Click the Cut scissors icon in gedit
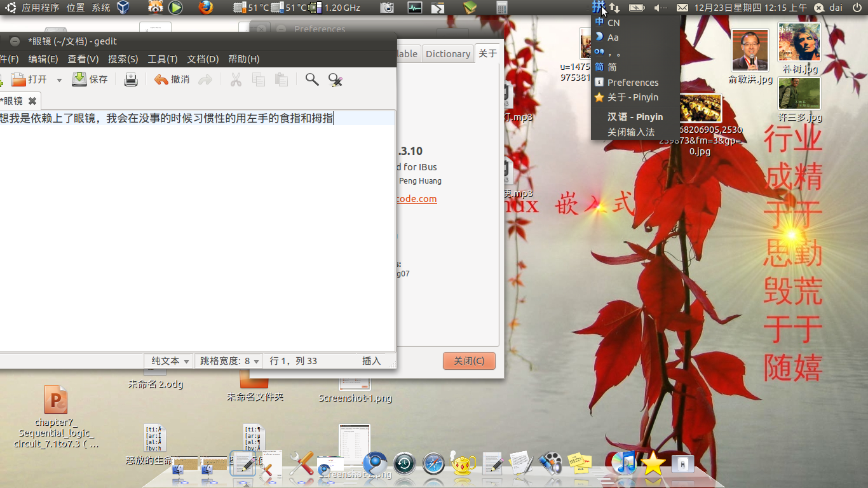 (236, 79)
